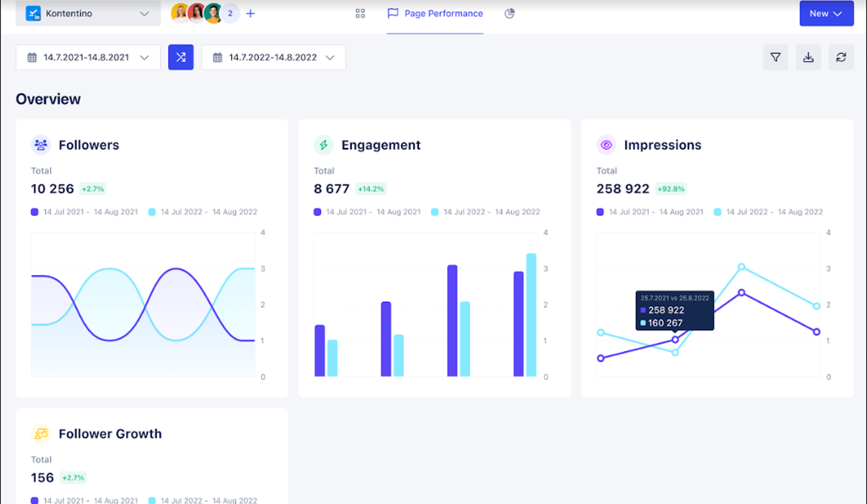Open the Overview heading section
The width and height of the screenshot is (867, 504).
pyautogui.click(x=48, y=99)
